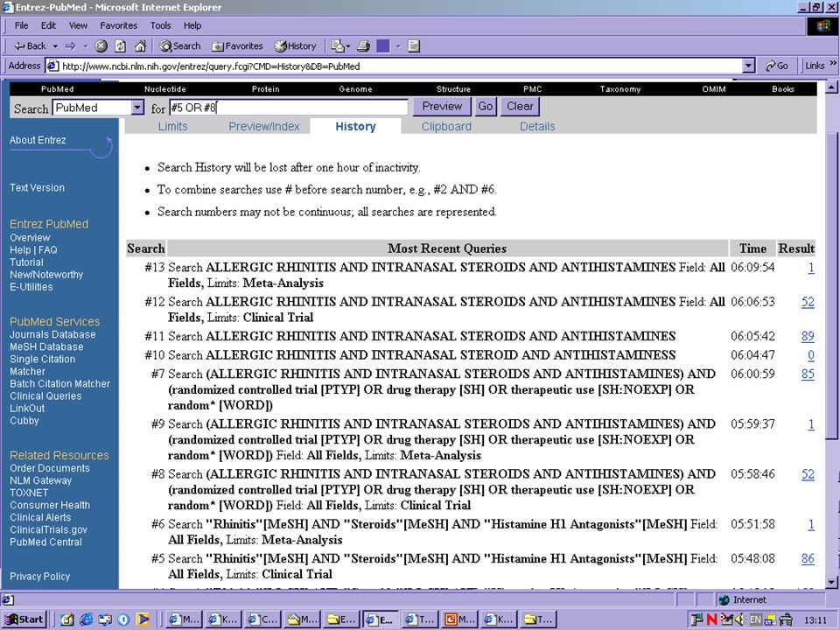
Task: Click the 13:11 clock in the tray
Action: tap(815, 619)
